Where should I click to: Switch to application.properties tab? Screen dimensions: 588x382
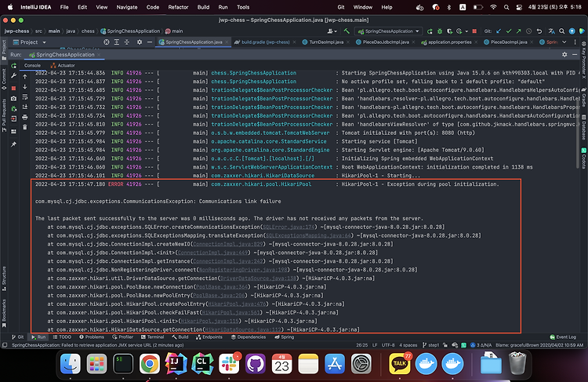pos(449,42)
